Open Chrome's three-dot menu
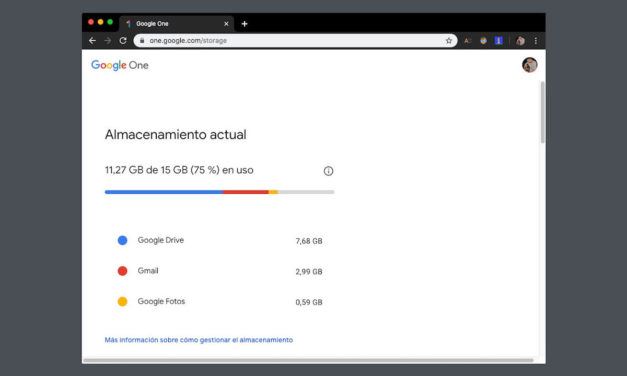The height and width of the screenshot is (376, 627). [x=535, y=40]
